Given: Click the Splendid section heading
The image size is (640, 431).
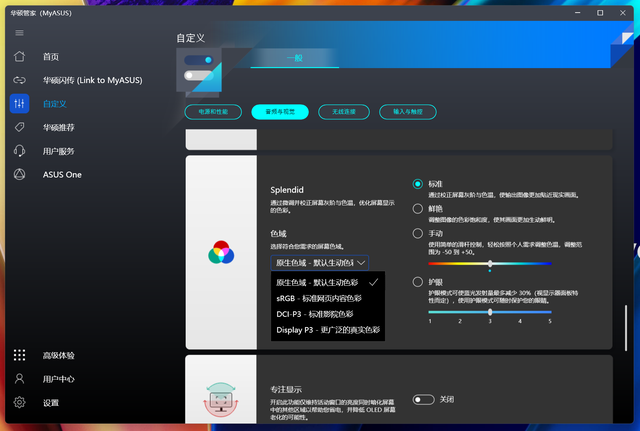Looking at the screenshot, I should 287,190.
